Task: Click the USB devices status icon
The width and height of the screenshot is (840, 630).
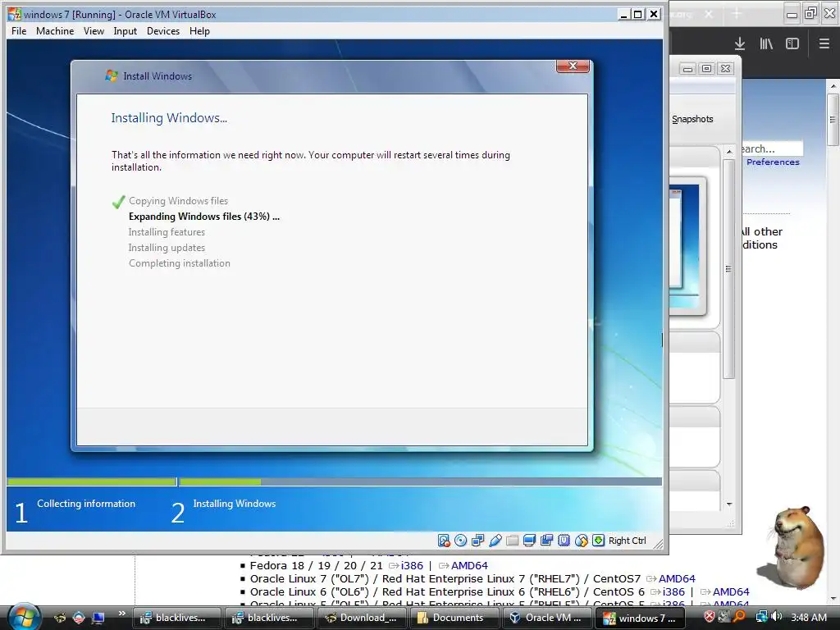Action: (495, 541)
